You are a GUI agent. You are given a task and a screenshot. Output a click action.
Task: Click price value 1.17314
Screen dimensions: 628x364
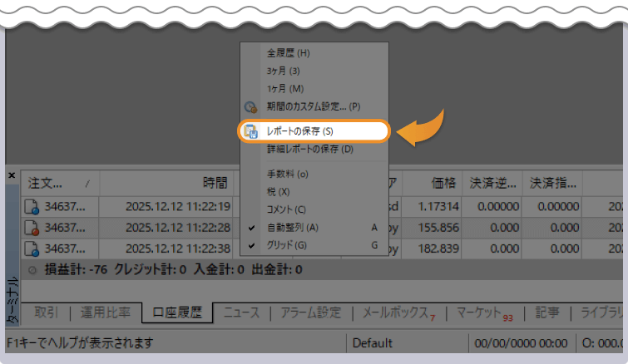438,206
